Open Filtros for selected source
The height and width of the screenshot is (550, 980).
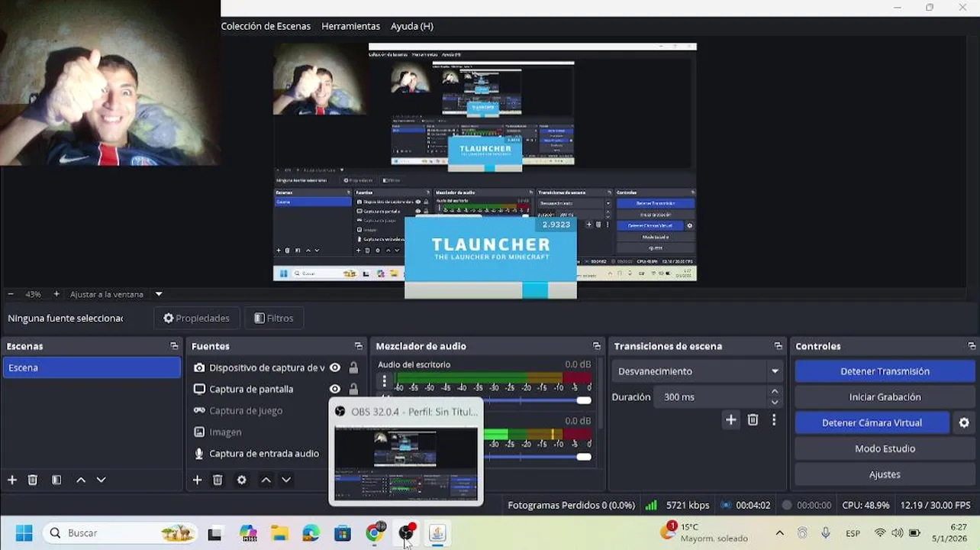pyautogui.click(x=273, y=319)
